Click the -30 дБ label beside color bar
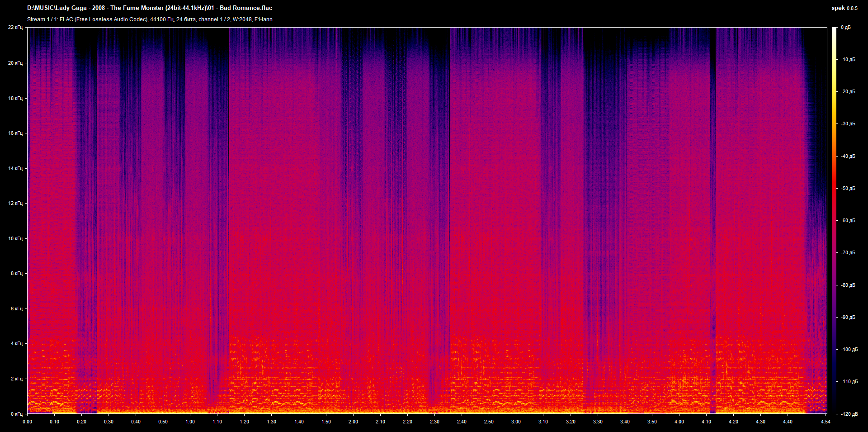The image size is (868, 432). (848, 124)
